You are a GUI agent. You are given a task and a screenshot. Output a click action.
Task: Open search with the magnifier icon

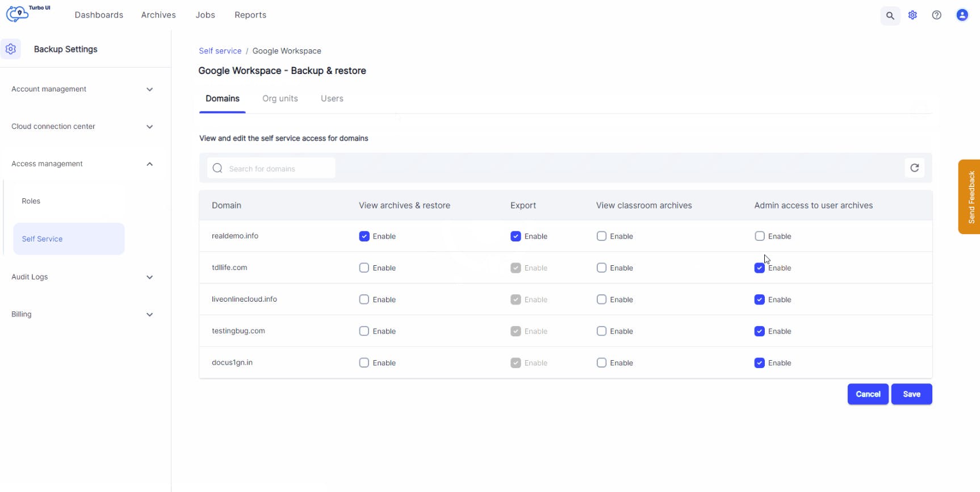click(890, 15)
